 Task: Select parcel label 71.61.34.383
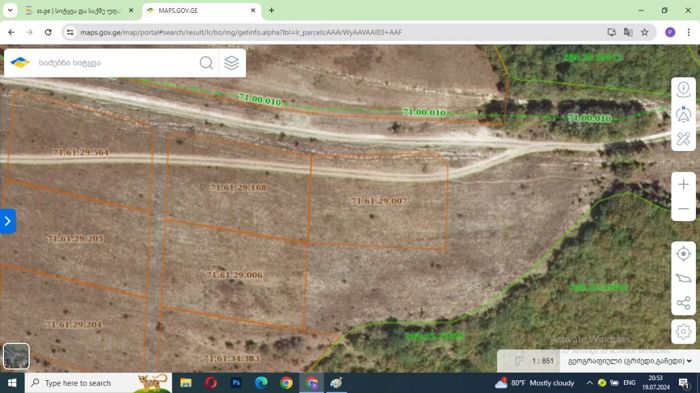click(232, 358)
